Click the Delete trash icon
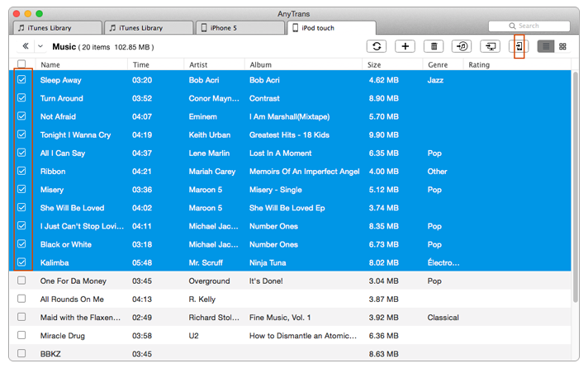Viewport: 588px width, 368px height. [x=434, y=46]
